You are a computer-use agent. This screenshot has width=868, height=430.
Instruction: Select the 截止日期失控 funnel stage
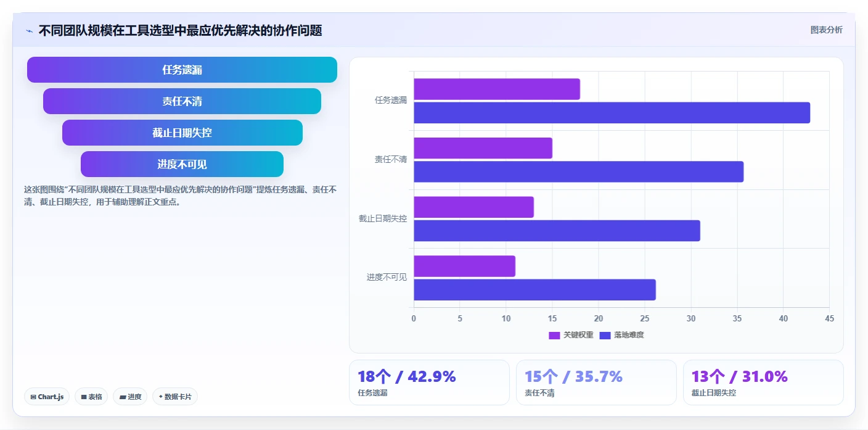(x=182, y=133)
